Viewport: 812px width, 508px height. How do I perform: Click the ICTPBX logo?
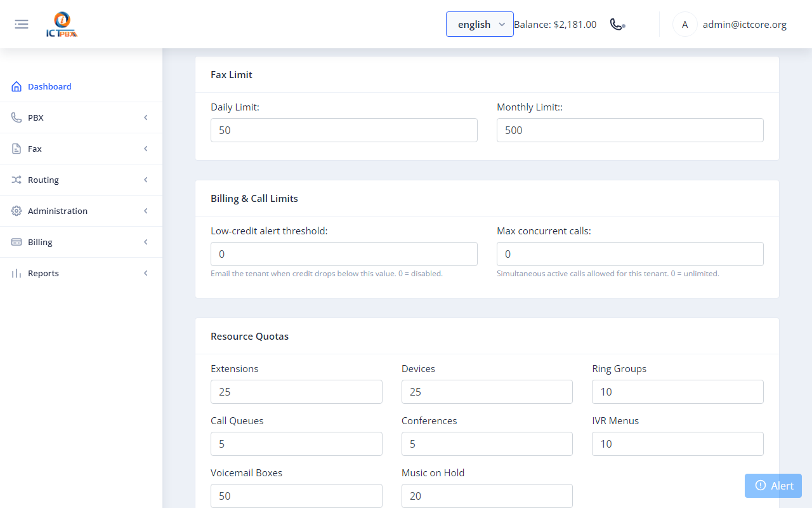tap(62, 25)
